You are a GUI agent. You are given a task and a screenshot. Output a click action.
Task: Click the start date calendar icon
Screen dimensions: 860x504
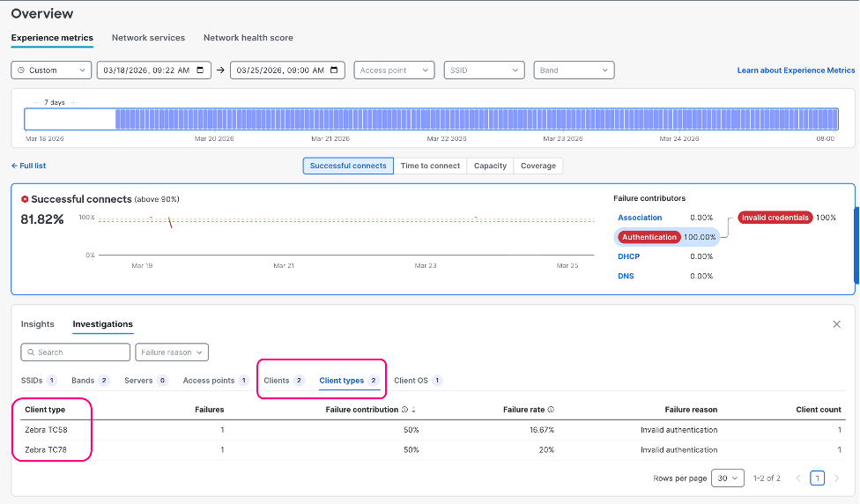(200, 70)
